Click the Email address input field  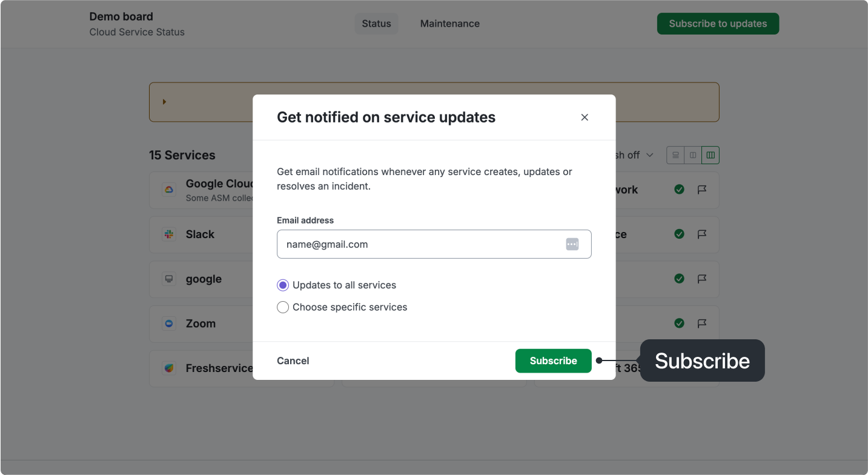(x=418, y=244)
